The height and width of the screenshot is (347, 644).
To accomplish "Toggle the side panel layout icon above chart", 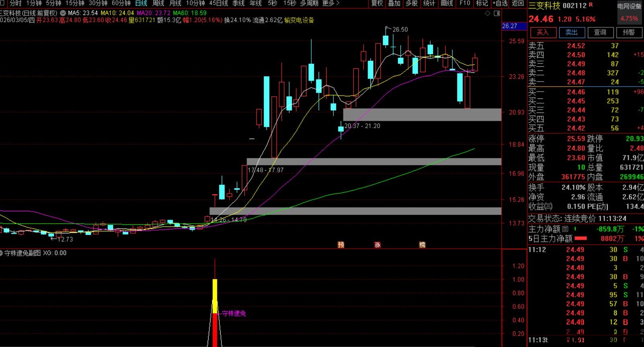I will (497, 13).
